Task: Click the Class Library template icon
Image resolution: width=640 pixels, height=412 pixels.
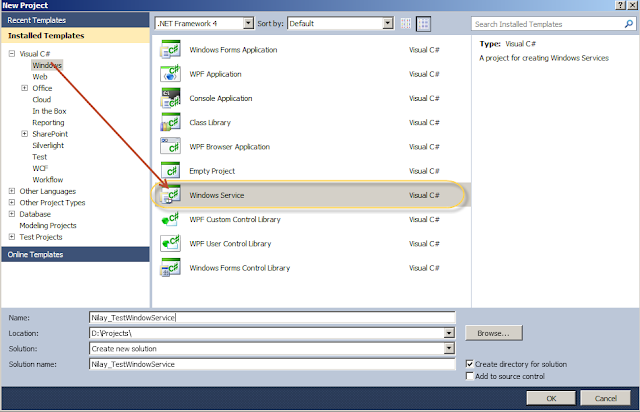Action: pyautogui.click(x=171, y=122)
